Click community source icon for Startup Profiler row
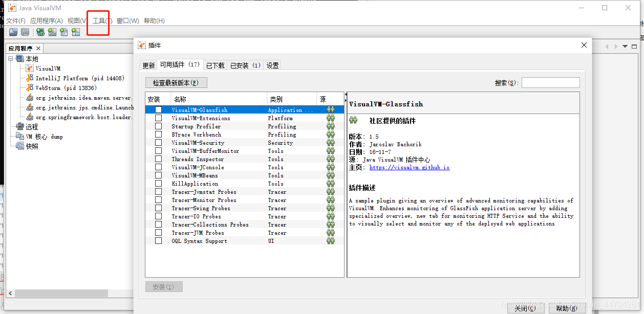The image size is (644, 314). 331,126
